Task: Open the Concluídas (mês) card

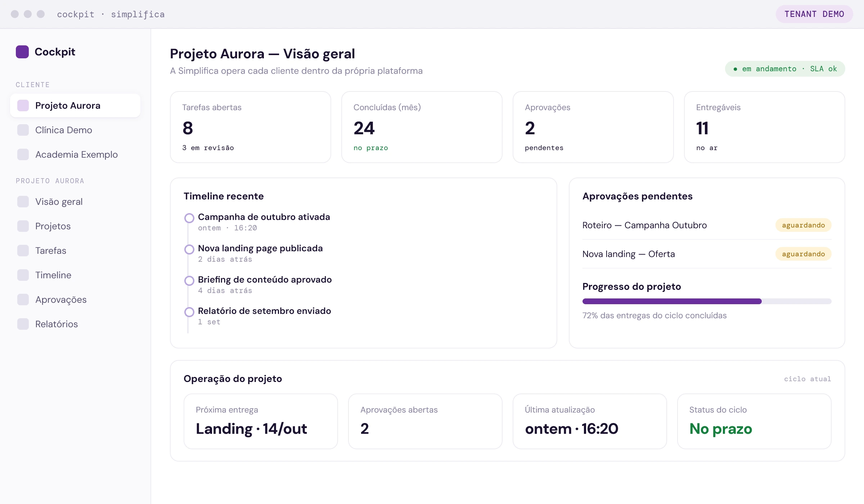Action: 422,127
